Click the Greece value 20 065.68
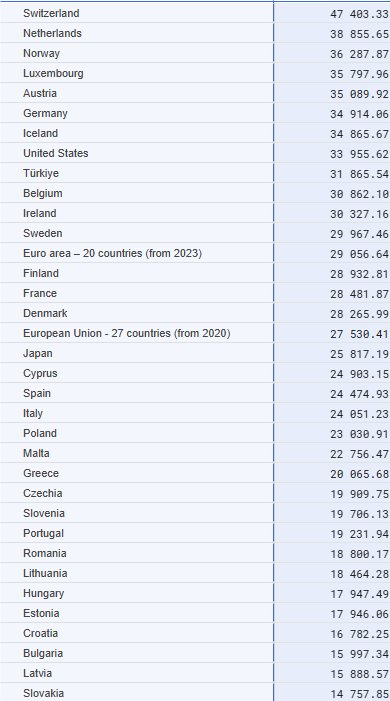Image resolution: width=390 pixels, height=701 pixels. click(360, 474)
